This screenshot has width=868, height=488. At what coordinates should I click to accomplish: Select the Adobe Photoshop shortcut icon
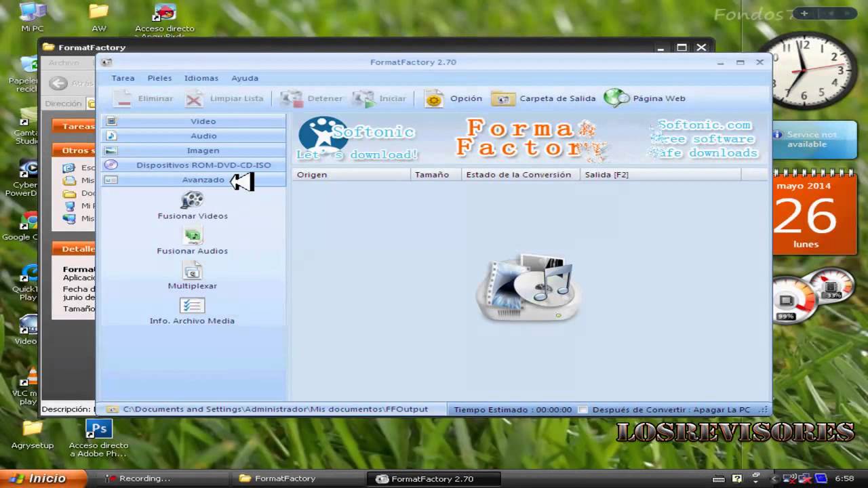tap(98, 438)
